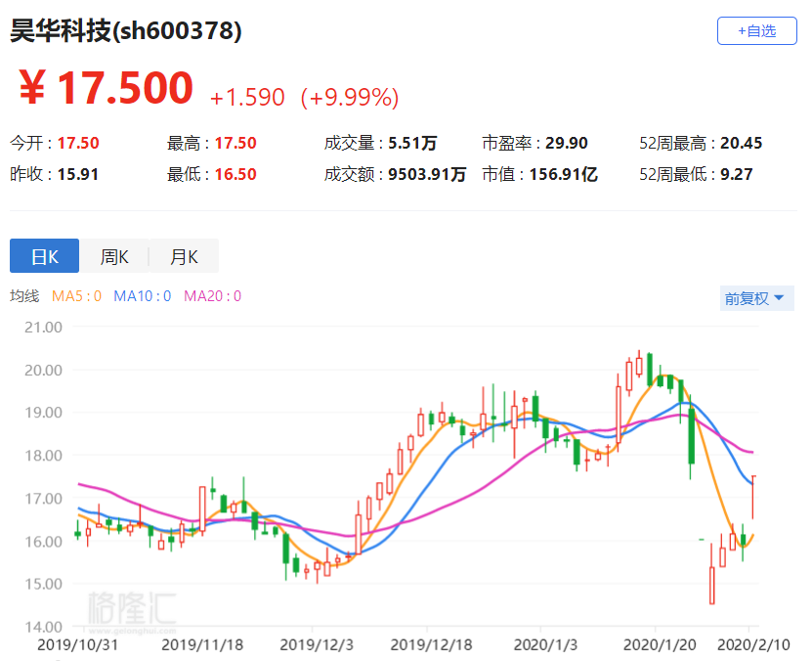Click the last candlestick at 17.50
This screenshot has height=661, width=812.
753,497
